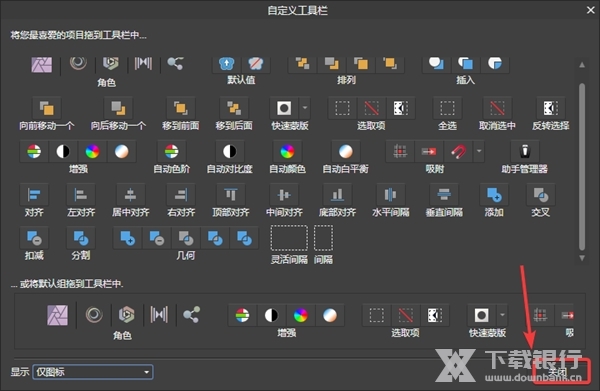The image size is (600, 391).
Task: Select the 添加 boolean icon
Action: (x=494, y=195)
